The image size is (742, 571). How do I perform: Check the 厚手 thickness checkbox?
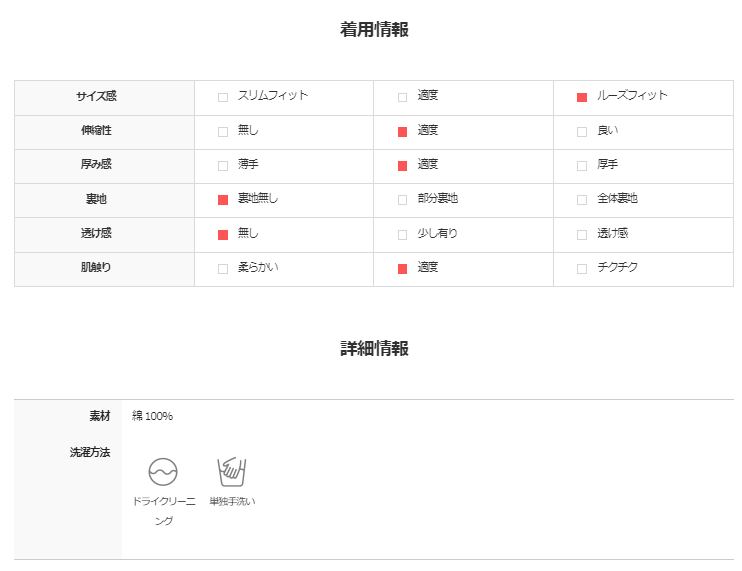(x=582, y=166)
